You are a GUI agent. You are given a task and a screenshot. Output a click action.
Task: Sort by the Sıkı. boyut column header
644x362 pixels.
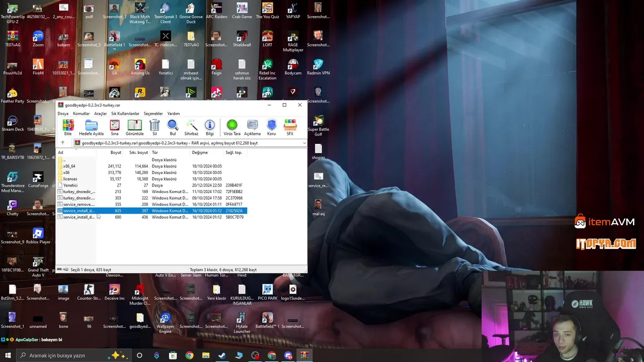137,152
